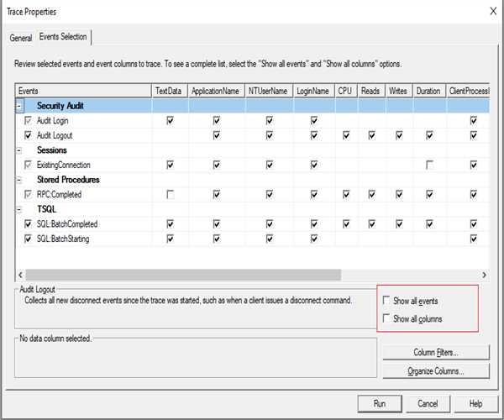Click the left arrow of horizontal scrollbar
The width and height of the screenshot is (504, 420).
[20, 275]
